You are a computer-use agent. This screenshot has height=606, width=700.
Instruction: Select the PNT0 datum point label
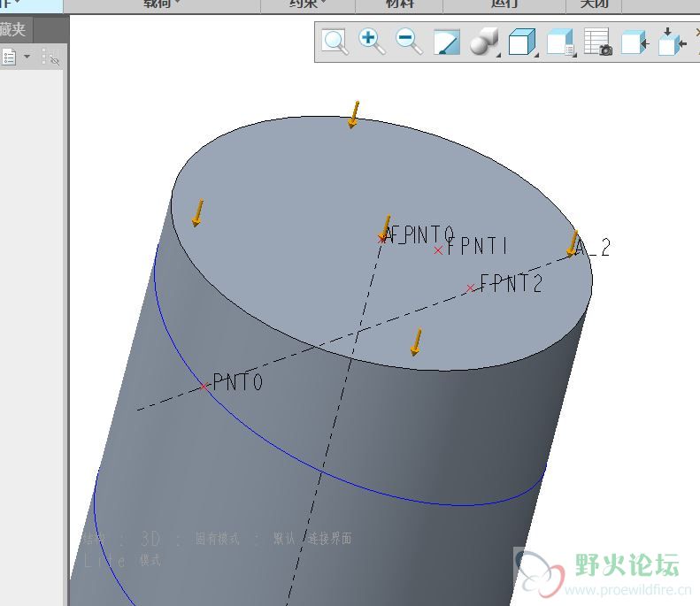[238, 382]
